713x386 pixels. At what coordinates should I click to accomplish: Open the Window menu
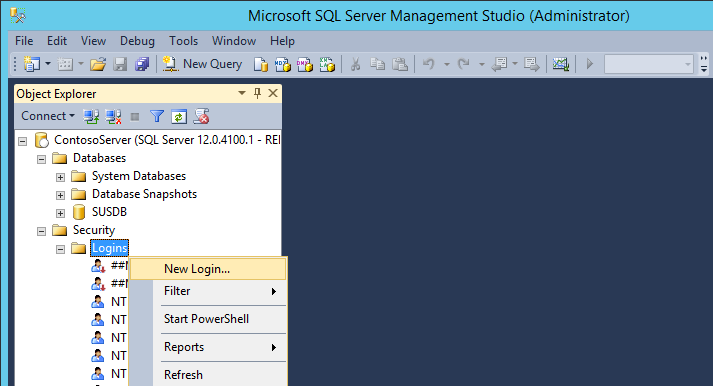[234, 41]
